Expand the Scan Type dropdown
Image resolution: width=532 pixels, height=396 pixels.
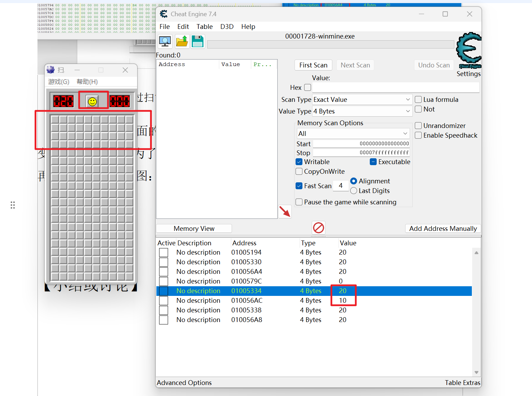pyautogui.click(x=362, y=100)
